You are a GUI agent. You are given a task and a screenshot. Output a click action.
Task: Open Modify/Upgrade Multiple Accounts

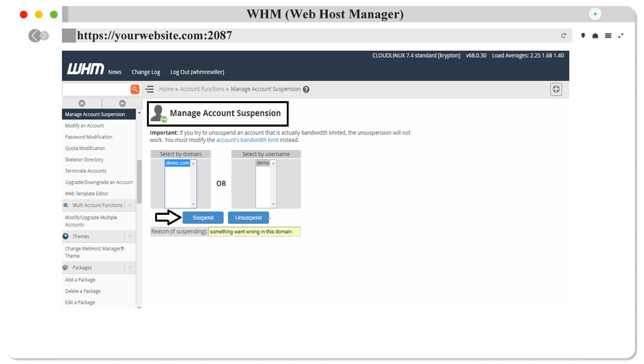[91, 221]
